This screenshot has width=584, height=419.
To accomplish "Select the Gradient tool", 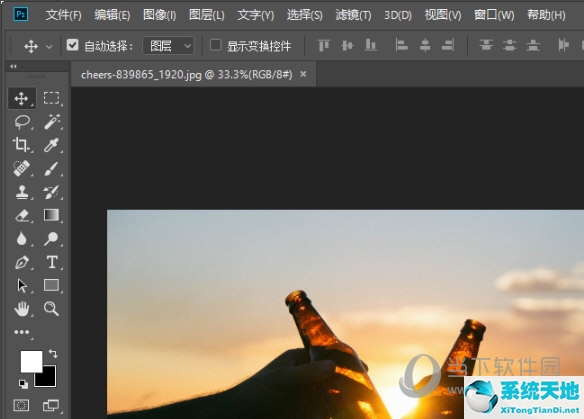I will tap(51, 215).
